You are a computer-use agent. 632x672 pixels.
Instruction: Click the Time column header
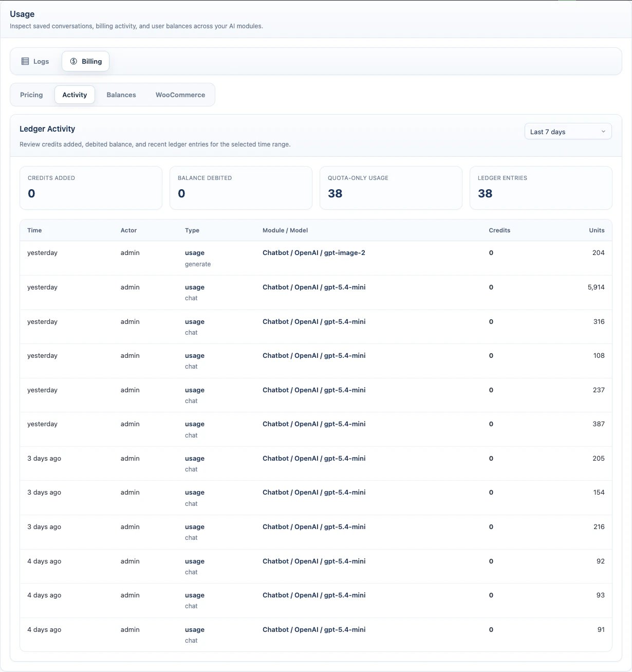[34, 230]
